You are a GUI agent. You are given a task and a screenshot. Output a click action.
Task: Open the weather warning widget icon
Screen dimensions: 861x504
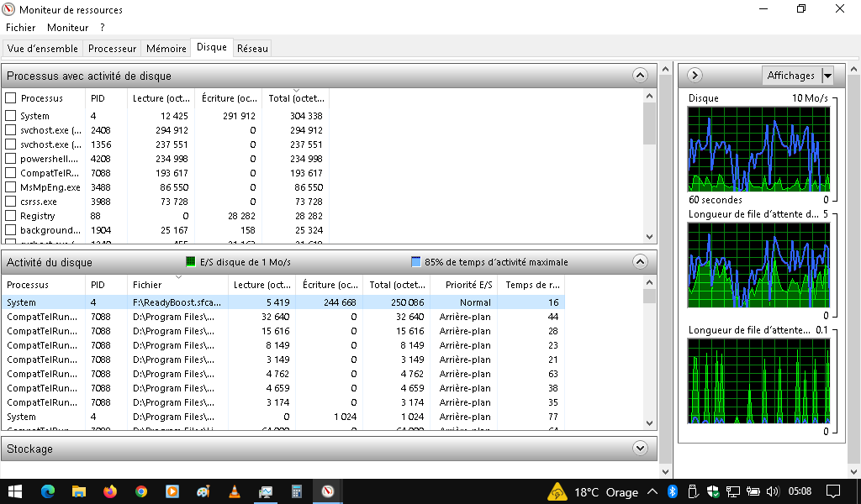pos(557,491)
